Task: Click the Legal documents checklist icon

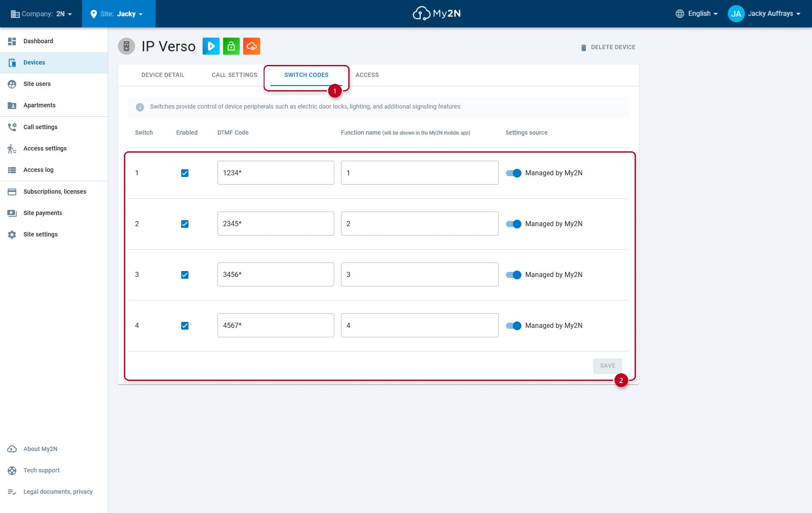Action: [x=12, y=492]
